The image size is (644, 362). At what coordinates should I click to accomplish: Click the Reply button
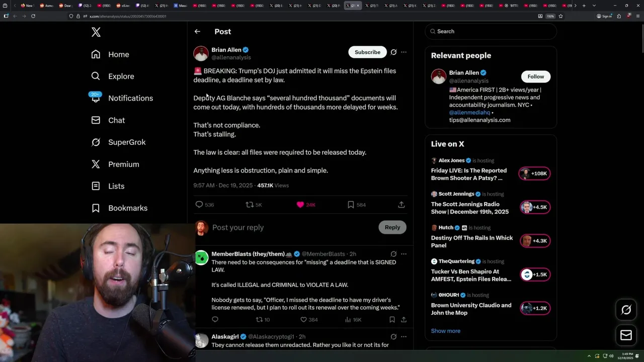click(x=392, y=227)
